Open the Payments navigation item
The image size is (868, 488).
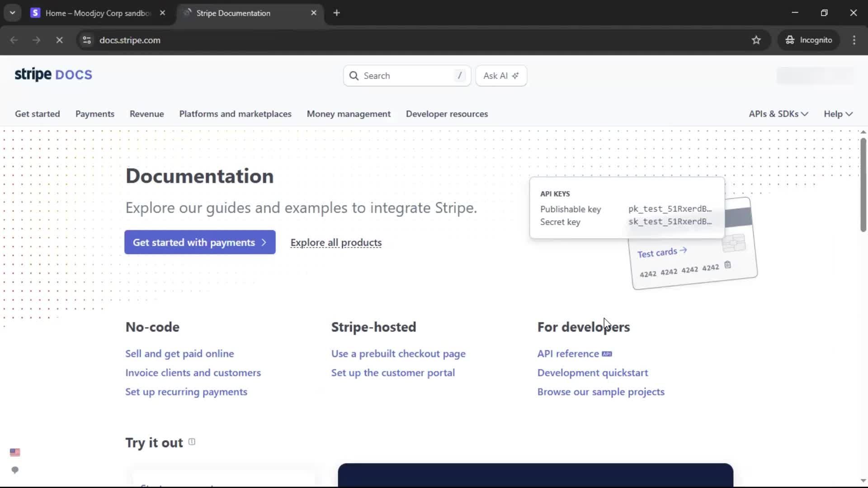(94, 114)
